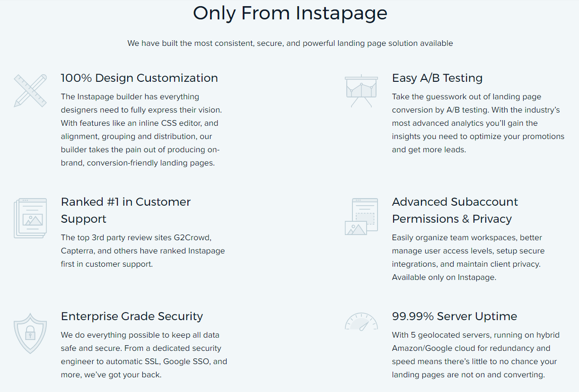The image size is (579, 392).
Task: Click the "Ranked #1 in Customer Support" heading
Action: pos(126,210)
